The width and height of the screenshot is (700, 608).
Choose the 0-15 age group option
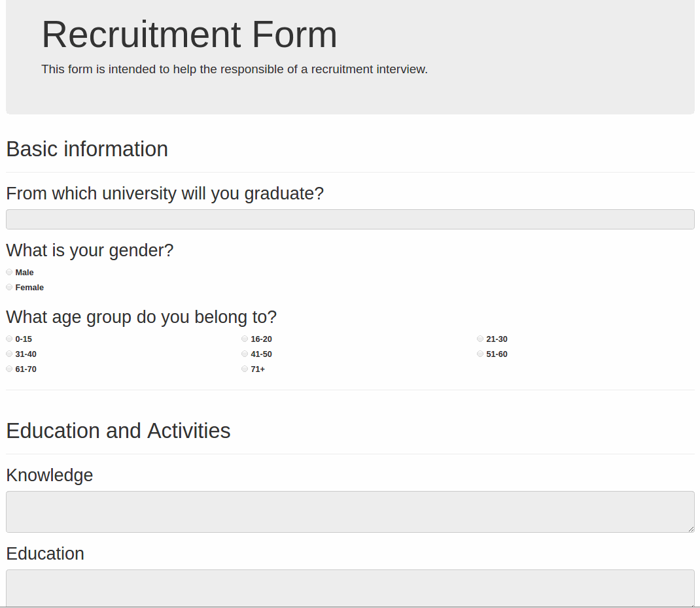[x=9, y=339]
